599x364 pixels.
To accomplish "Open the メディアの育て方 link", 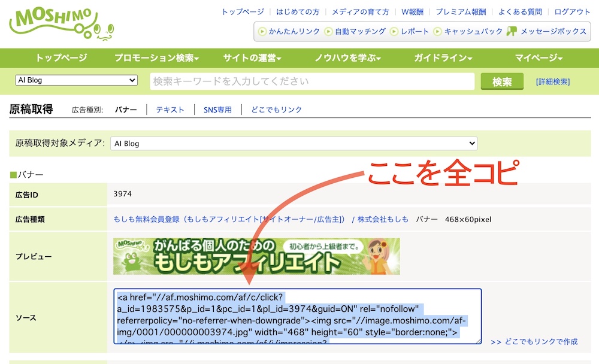I will coord(360,12).
